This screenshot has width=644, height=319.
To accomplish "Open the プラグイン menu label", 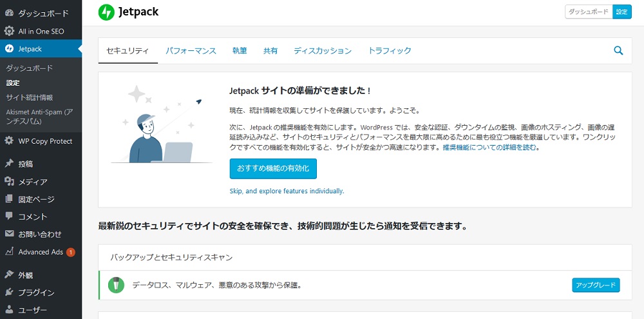I will (36, 293).
